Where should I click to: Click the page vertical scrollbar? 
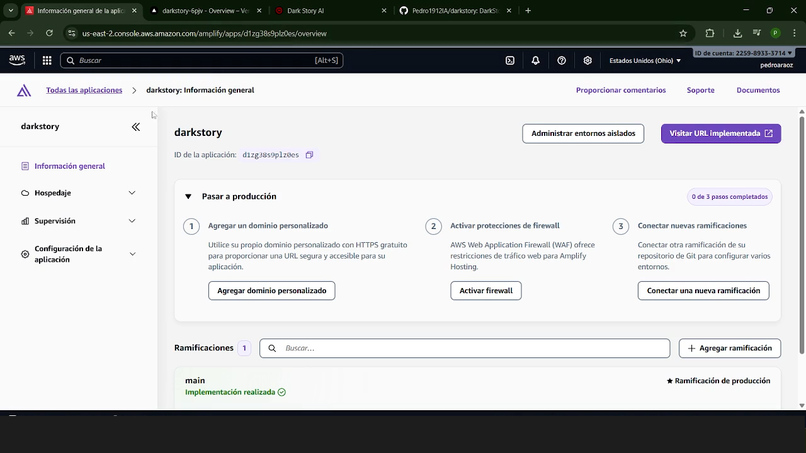tap(801, 234)
